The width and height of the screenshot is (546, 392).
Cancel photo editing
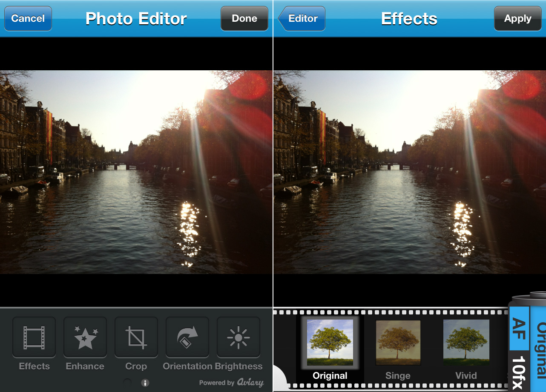[x=28, y=19]
